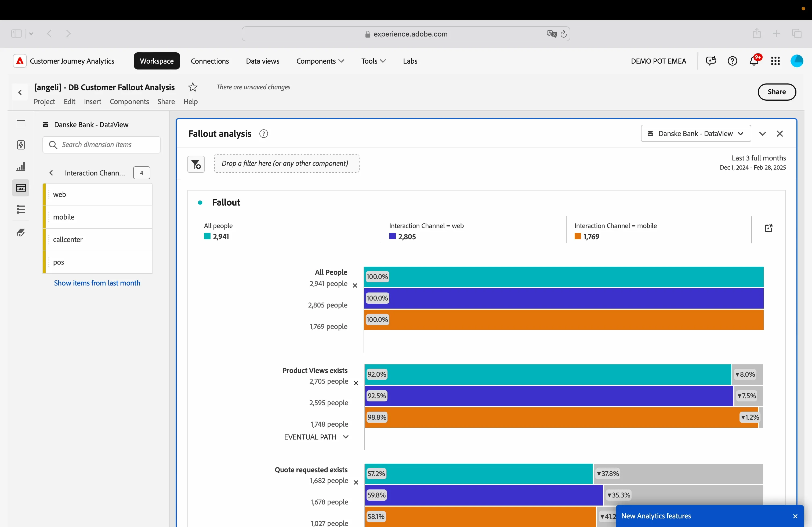This screenshot has width=812, height=527.
Task: Open the Visualizations bar chart icon
Action: [21, 166]
